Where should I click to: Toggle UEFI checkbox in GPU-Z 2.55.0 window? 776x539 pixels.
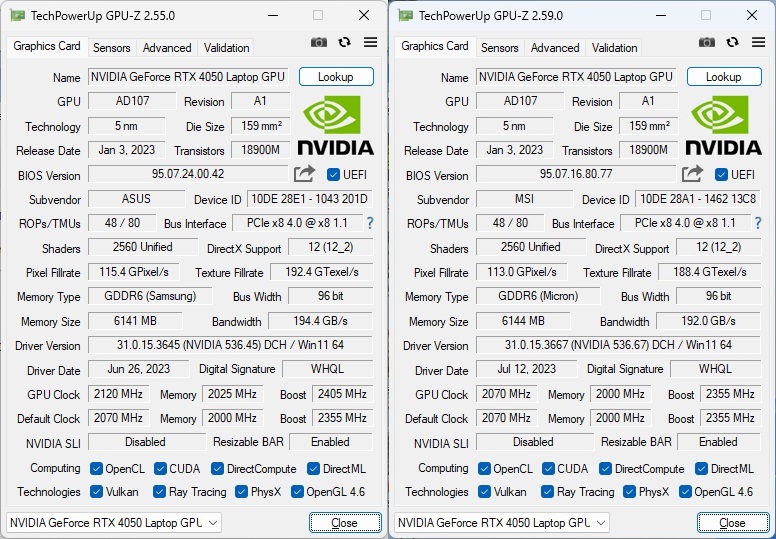click(x=334, y=174)
